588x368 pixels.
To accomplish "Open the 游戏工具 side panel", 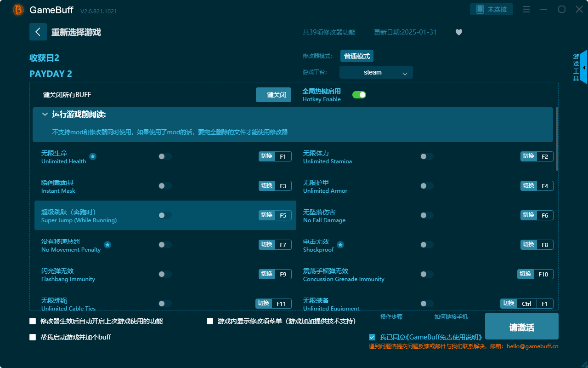I will [x=575, y=67].
